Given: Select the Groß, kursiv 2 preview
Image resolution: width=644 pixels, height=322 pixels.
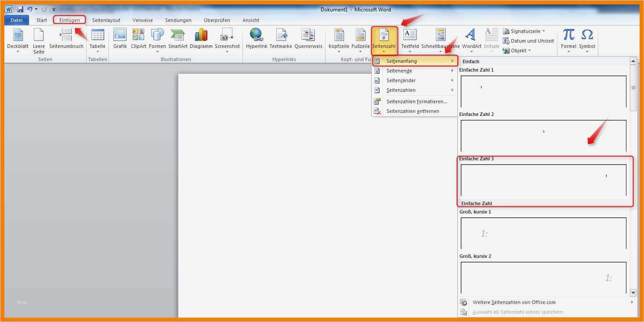Looking at the screenshot, I should (x=543, y=278).
